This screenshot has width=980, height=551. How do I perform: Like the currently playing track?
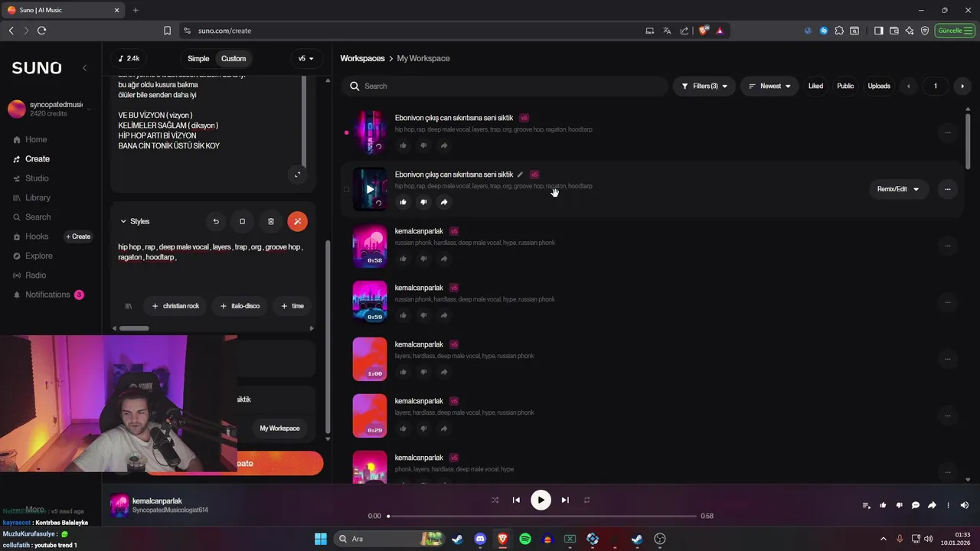[883, 505]
